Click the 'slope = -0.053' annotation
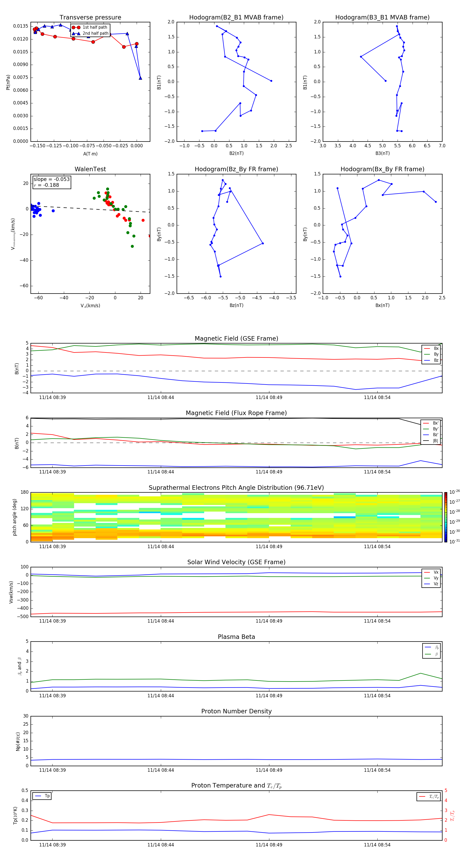Viewport: 473px width, 868px height. click(x=52, y=179)
